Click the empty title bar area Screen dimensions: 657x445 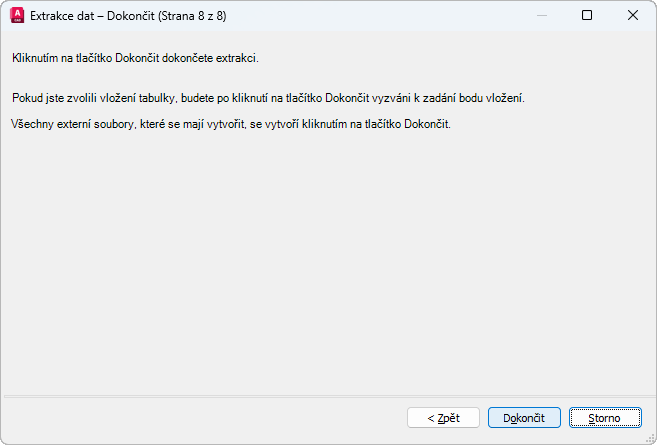pyautogui.click(x=380, y=15)
